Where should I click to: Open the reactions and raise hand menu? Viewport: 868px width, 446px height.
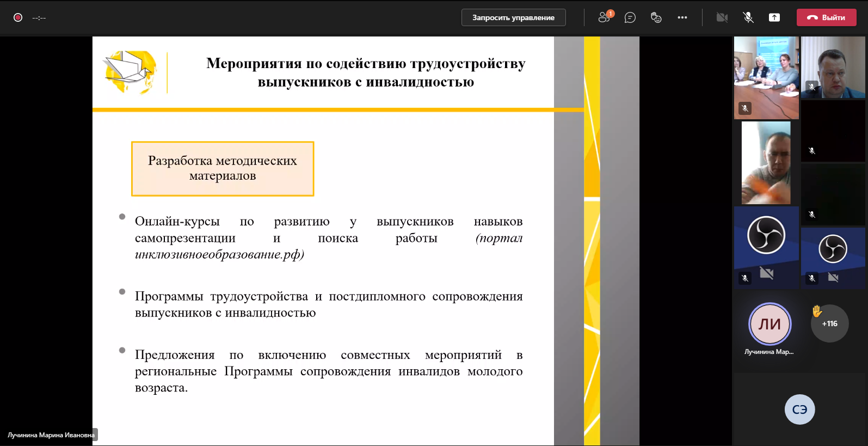pos(656,17)
